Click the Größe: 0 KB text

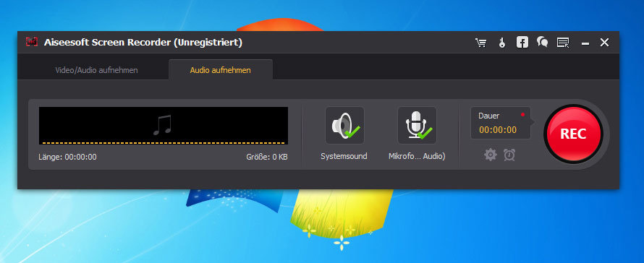point(267,157)
